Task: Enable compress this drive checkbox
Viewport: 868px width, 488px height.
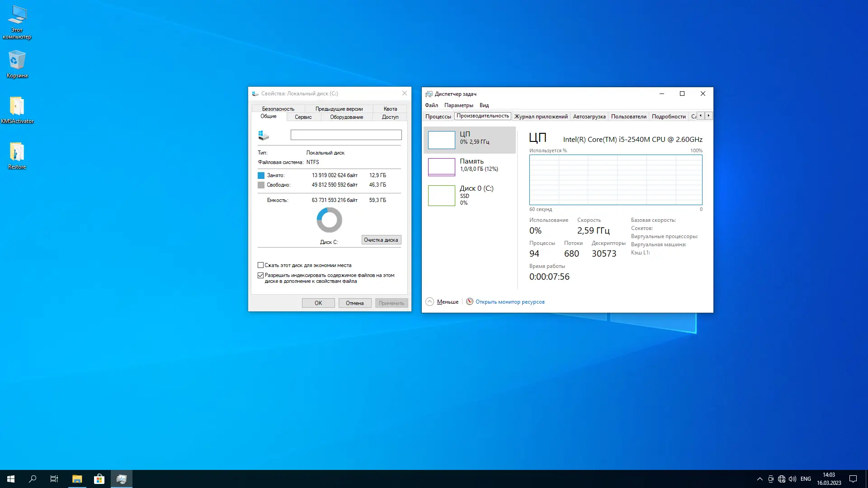Action: pyautogui.click(x=261, y=265)
